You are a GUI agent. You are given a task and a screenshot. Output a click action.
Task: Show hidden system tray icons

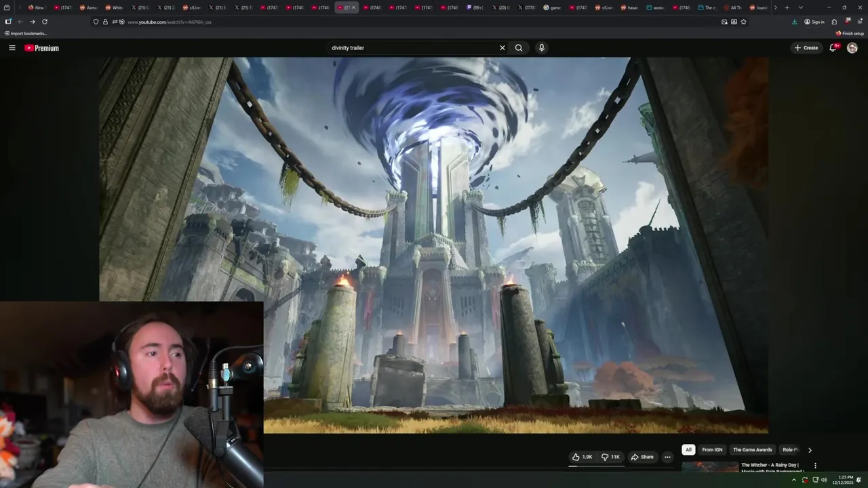tap(794, 480)
